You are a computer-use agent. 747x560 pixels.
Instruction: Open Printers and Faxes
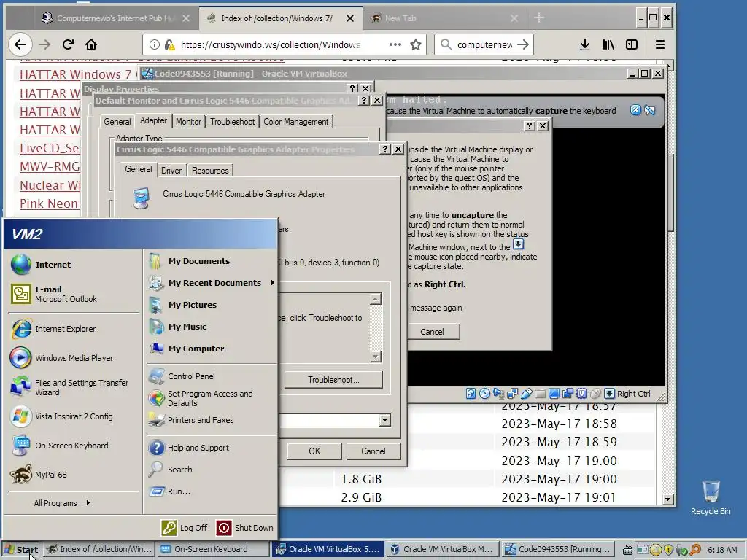211,420
